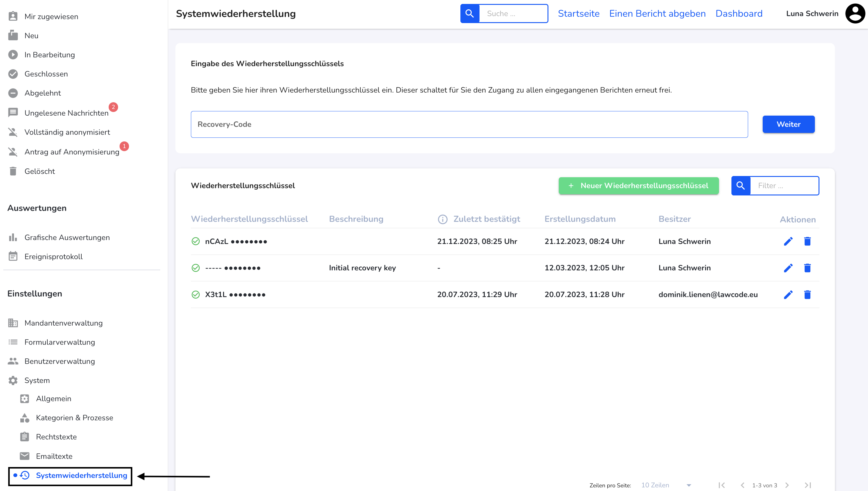Create Neuer Wiederherstellungsschlüssel
868x491 pixels.
click(x=638, y=185)
